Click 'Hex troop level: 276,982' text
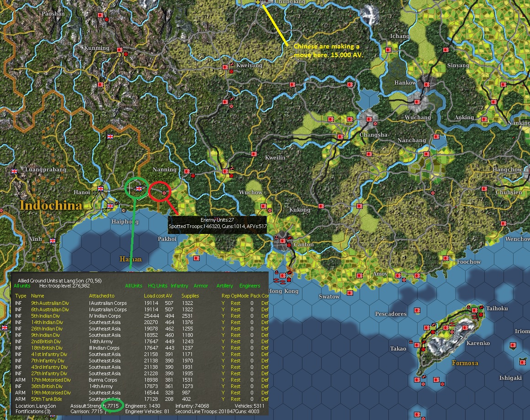Image resolution: width=530 pixels, height=420 pixels. coord(64,286)
